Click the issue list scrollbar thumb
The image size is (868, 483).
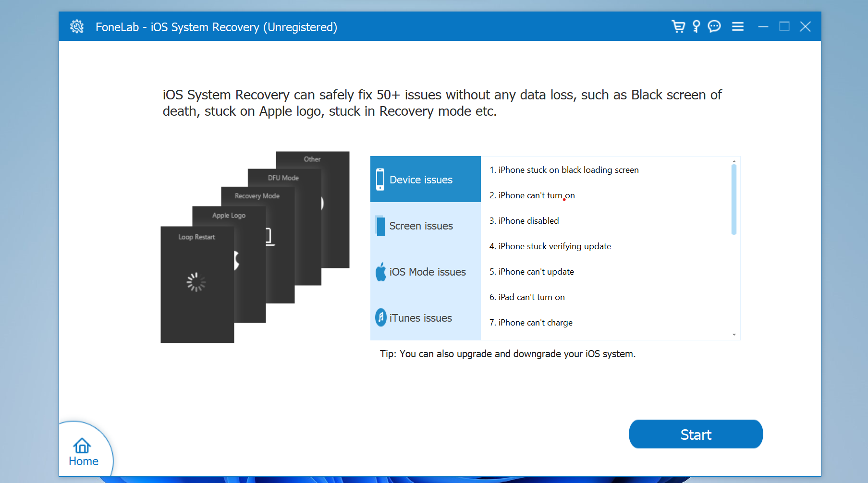(734, 199)
